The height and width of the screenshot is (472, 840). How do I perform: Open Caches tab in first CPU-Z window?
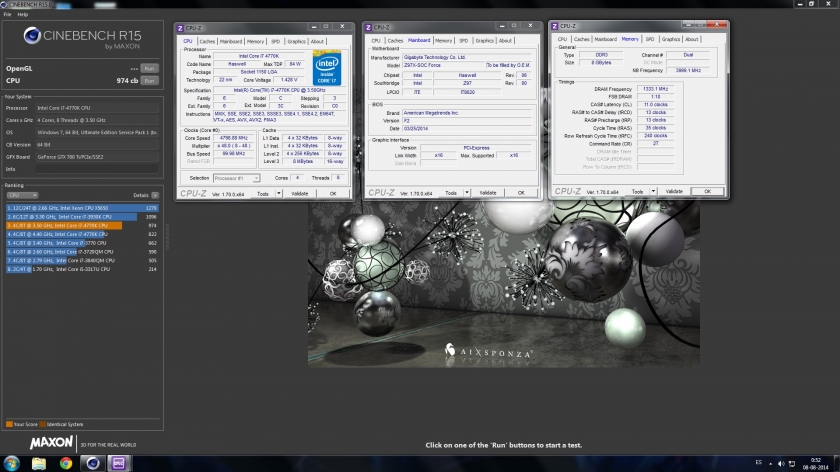point(207,41)
